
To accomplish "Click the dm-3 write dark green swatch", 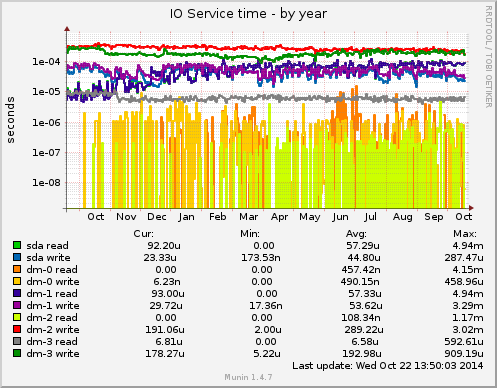I will [x=17, y=353].
